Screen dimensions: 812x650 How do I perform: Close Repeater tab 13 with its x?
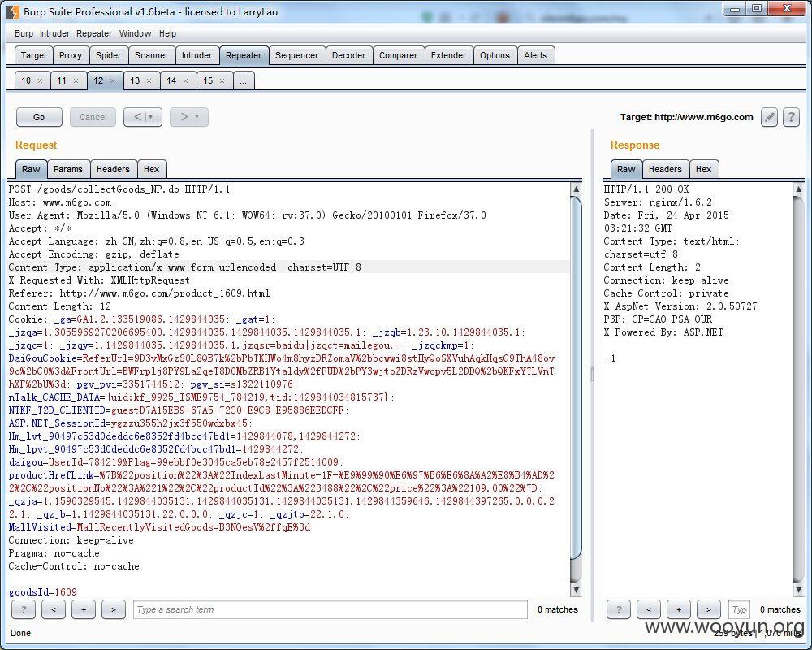[x=149, y=81]
